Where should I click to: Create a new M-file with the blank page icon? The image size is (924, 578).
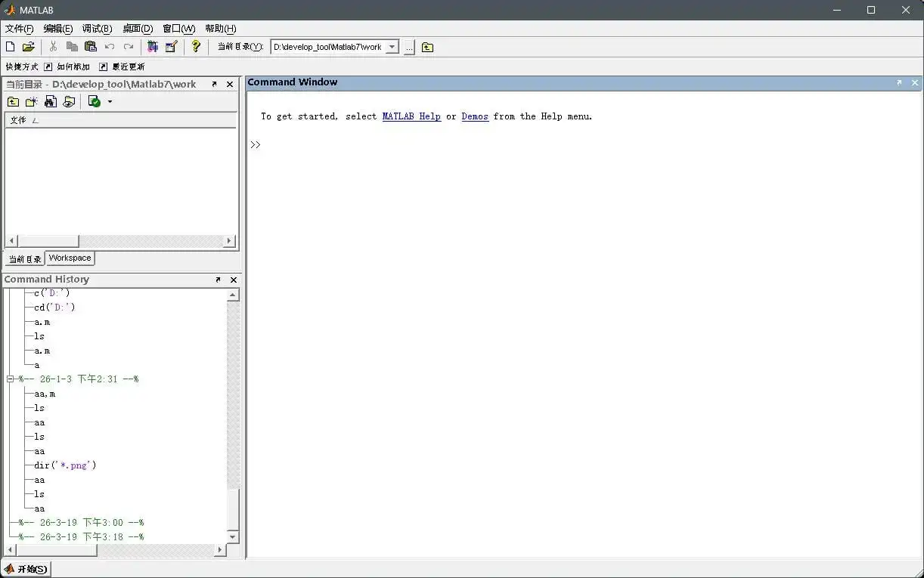[x=11, y=47]
